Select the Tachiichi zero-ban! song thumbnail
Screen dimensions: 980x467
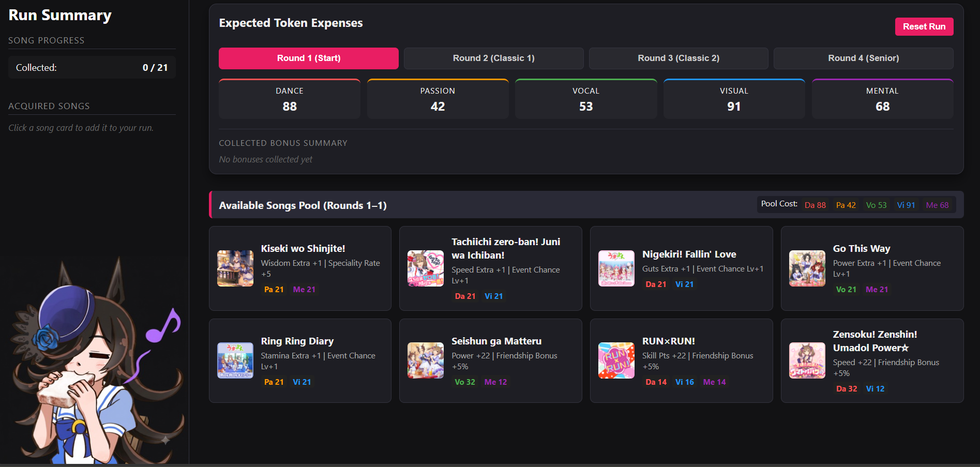[426, 268]
